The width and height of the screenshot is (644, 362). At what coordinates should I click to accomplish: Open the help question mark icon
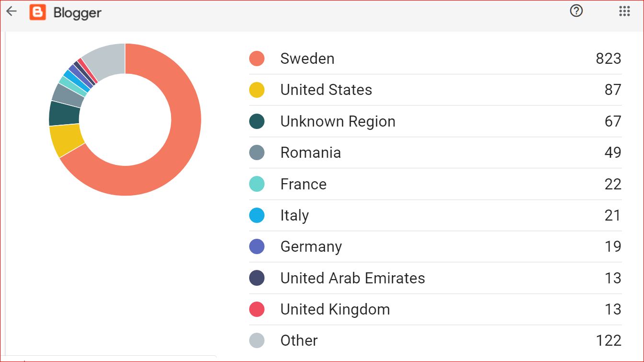pyautogui.click(x=576, y=11)
